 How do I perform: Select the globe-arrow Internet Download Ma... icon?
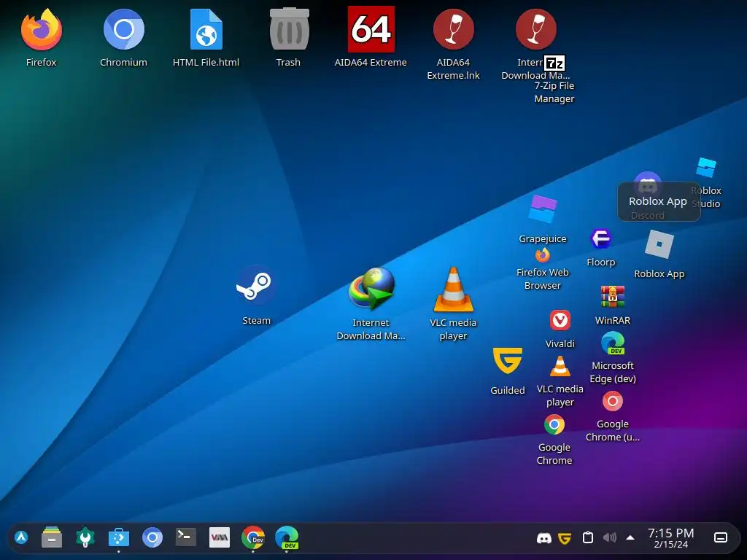coord(371,289)
